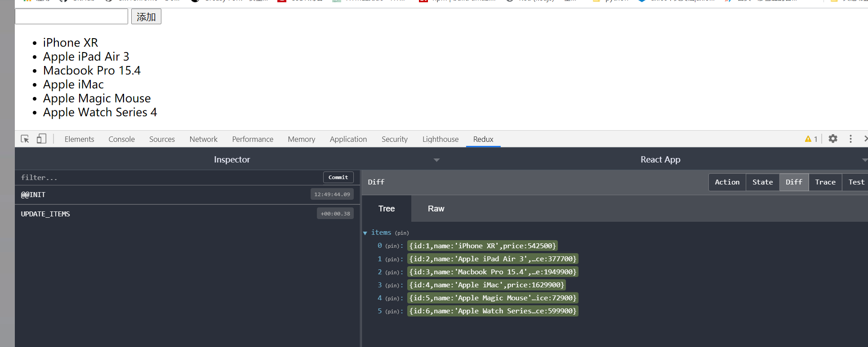Viewport: 868px width, 347px height.
Task: Switch to the Application tab
Action: pos(348,139)
